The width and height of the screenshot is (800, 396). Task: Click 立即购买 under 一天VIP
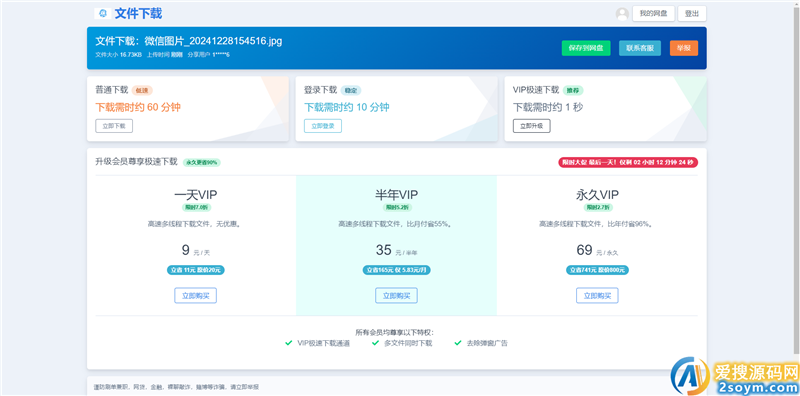[195, 295]
